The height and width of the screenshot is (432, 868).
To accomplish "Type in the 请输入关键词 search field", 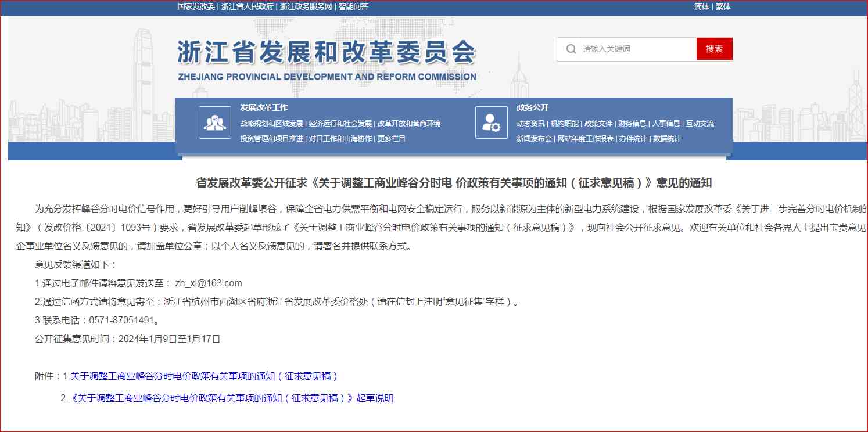I will [x=636, y=49].
